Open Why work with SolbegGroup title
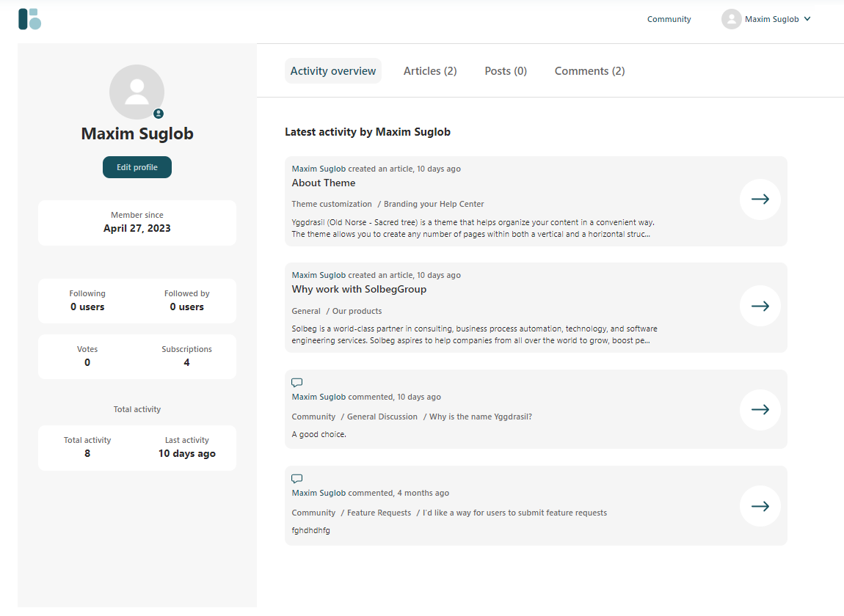 (359, 290)
